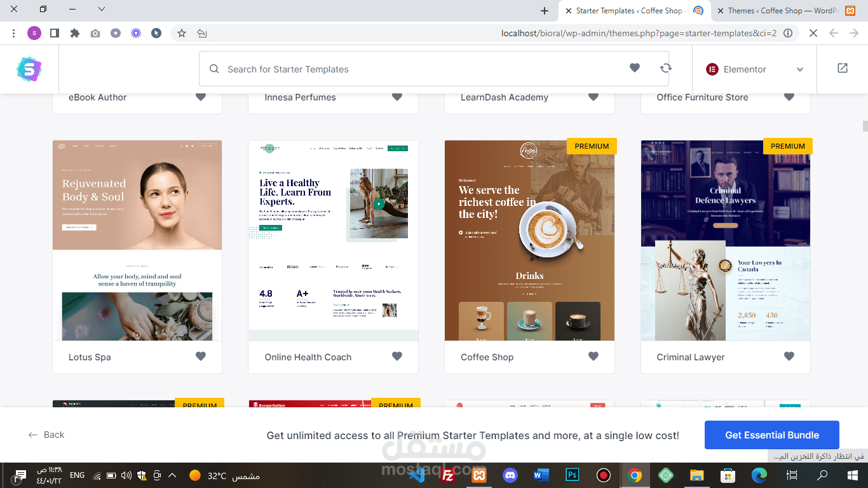Click the blue cursor arrow extension icon
Viewport: 868px width, 488px height.
click(156, 33)
